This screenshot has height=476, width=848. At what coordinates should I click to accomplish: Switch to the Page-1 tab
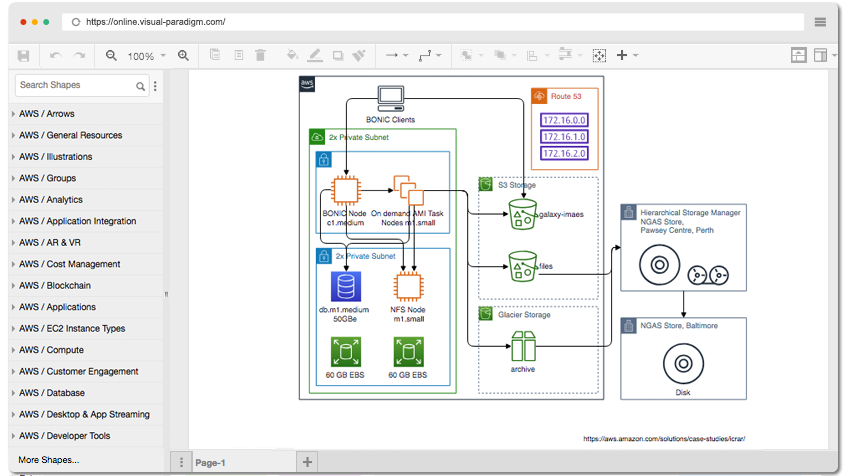(210, 463)
